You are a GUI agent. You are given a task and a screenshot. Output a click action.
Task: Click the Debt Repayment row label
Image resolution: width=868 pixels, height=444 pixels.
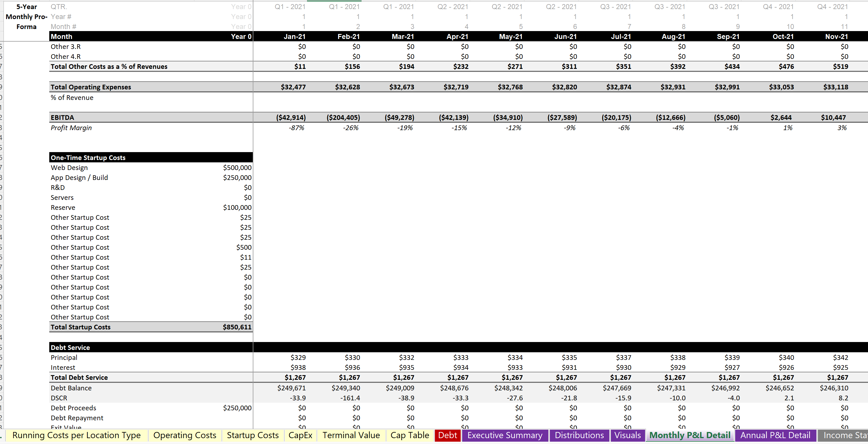(x=77, y=418)
